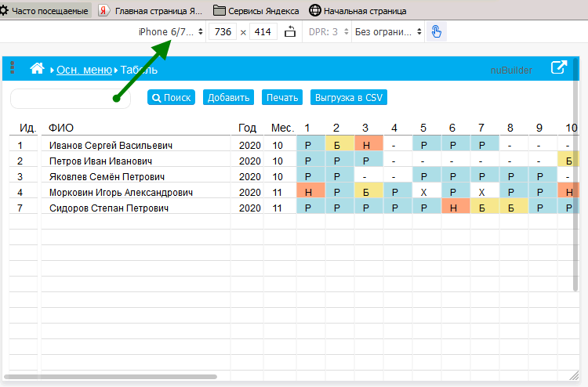Screen dimensions: 588x387
Task: Open the external-link icon in the header
Action: pyautogui.click(x=558, y=68)
